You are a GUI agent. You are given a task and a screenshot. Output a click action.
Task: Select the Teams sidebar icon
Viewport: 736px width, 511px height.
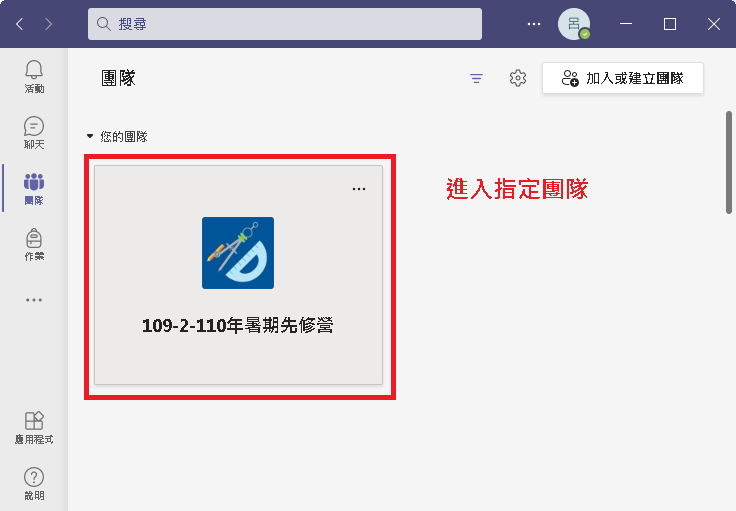coord(34,188)
